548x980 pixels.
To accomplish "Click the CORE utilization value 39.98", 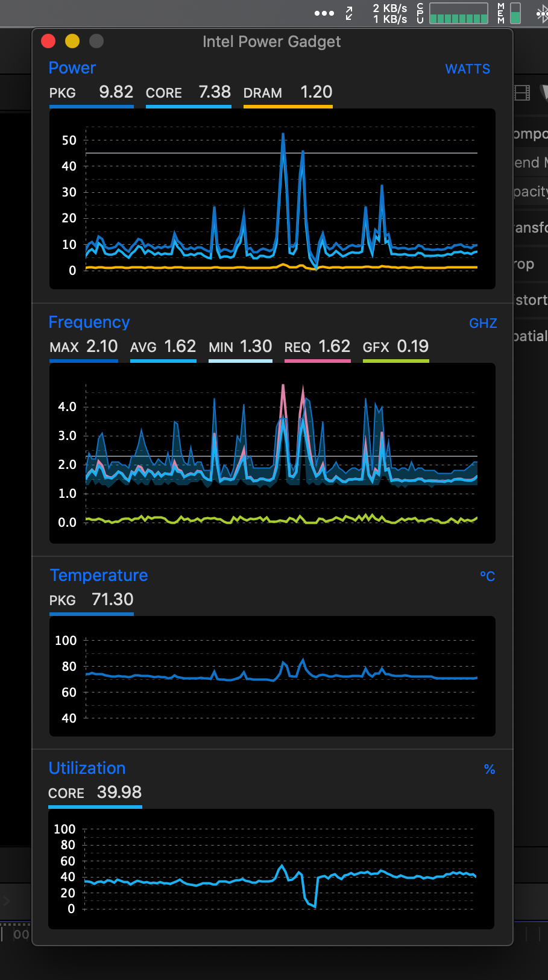I will pos(119,792).
